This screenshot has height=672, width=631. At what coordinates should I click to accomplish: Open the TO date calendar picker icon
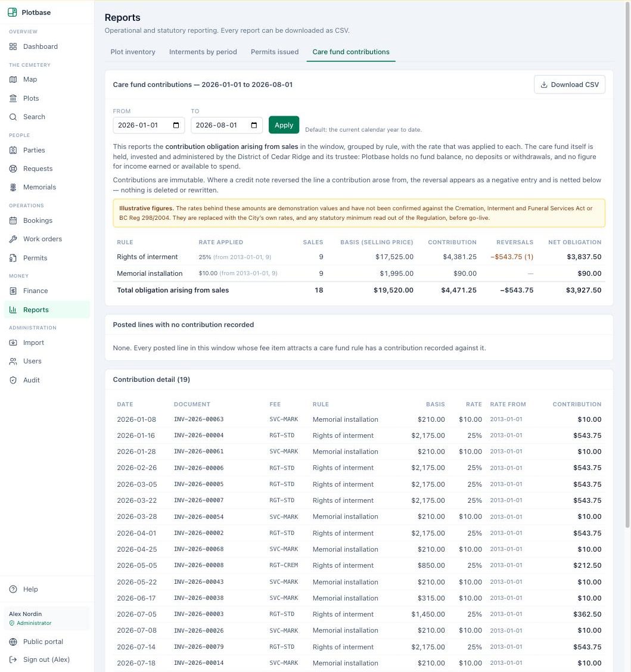pos(254,125)
